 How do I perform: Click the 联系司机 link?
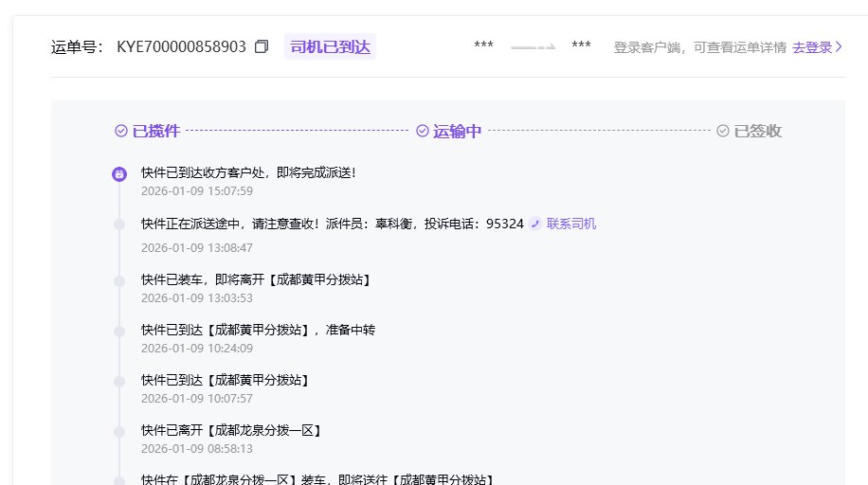571,225
